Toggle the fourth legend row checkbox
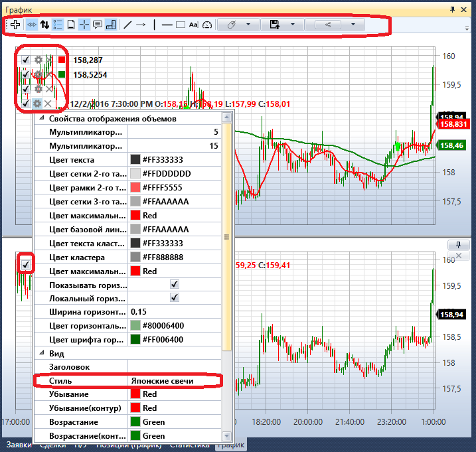This screenshot has height=452, width=476. pos(26,104)
